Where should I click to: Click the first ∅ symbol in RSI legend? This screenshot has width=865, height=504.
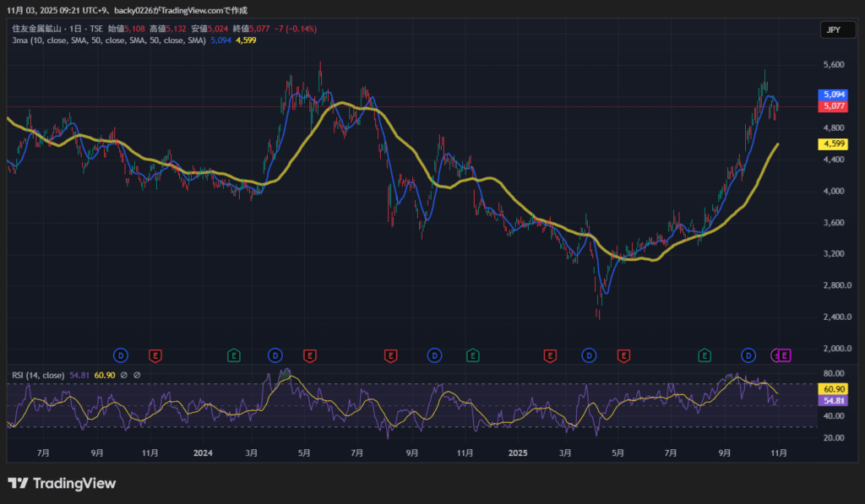(x=123, y=375)
